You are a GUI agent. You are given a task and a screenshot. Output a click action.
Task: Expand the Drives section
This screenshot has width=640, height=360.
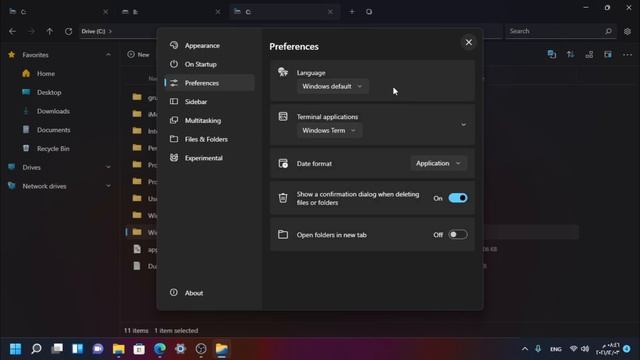click(x=108, y=167)
